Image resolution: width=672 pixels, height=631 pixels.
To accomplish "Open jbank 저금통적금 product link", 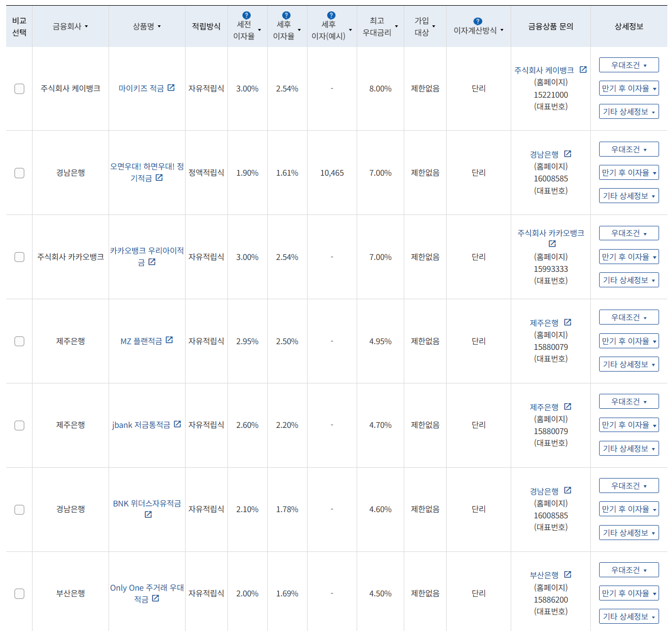I will [x=141, y=425].
